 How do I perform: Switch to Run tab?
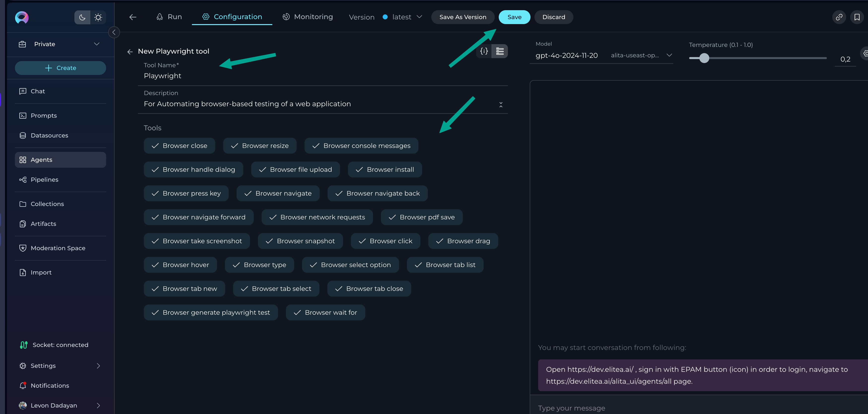(x=169, y=17)
